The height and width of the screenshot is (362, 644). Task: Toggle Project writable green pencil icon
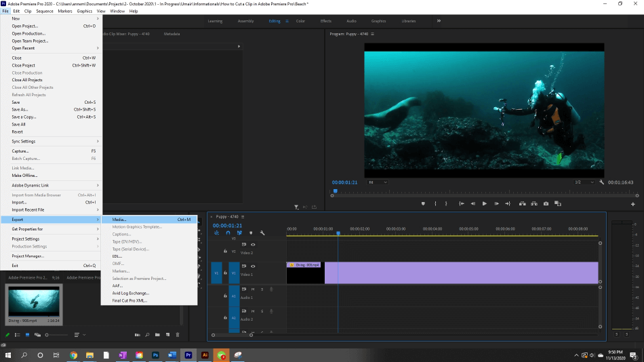click(7, 335)
